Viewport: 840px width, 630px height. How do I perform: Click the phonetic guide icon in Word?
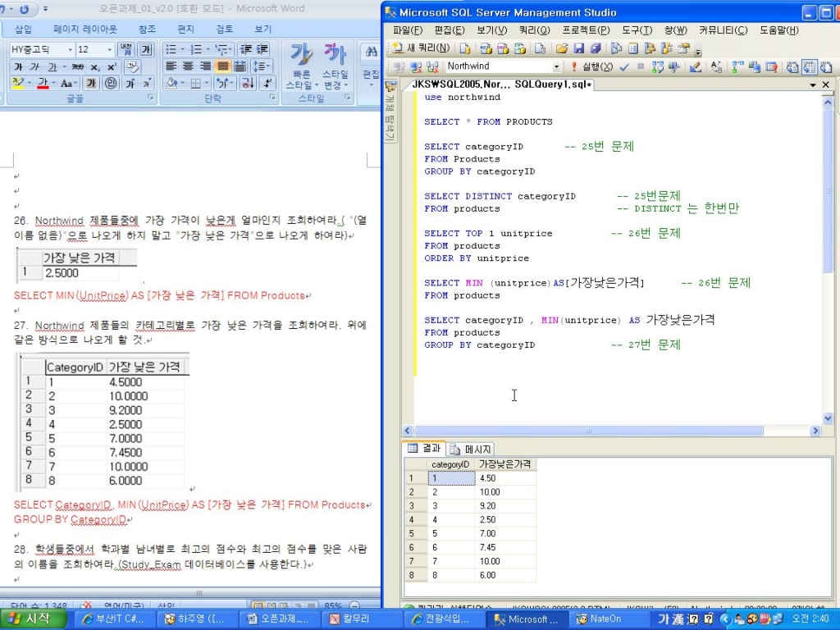126,50
